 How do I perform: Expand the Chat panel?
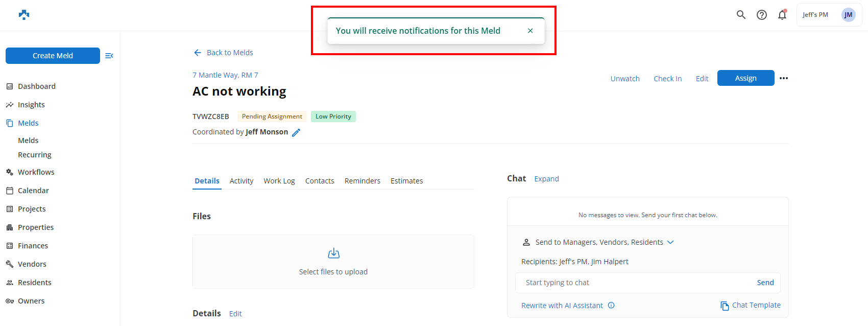(x=546, y=179)
